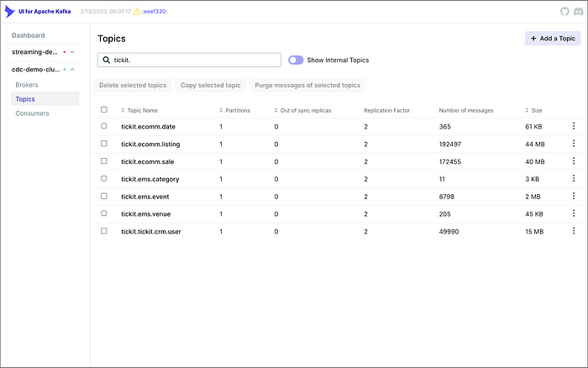Open topic tickit.ecomm.date

pyautogui.click(x=148, y=127)
